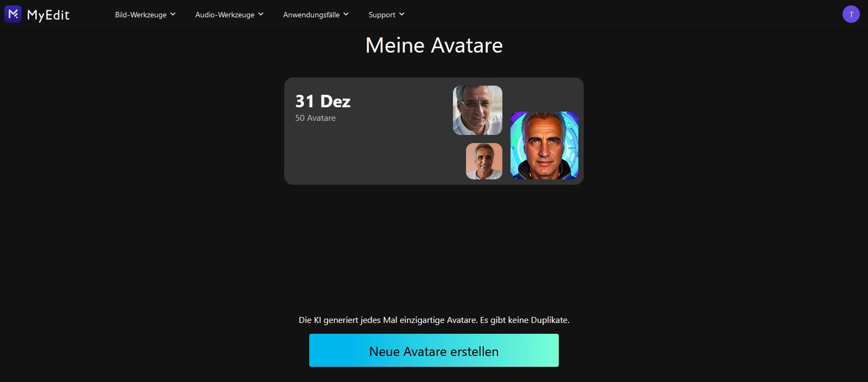The width and height of the screenshot is (868, 382).
Task: Click the 31 Dez date title
Action: point(323,101)
